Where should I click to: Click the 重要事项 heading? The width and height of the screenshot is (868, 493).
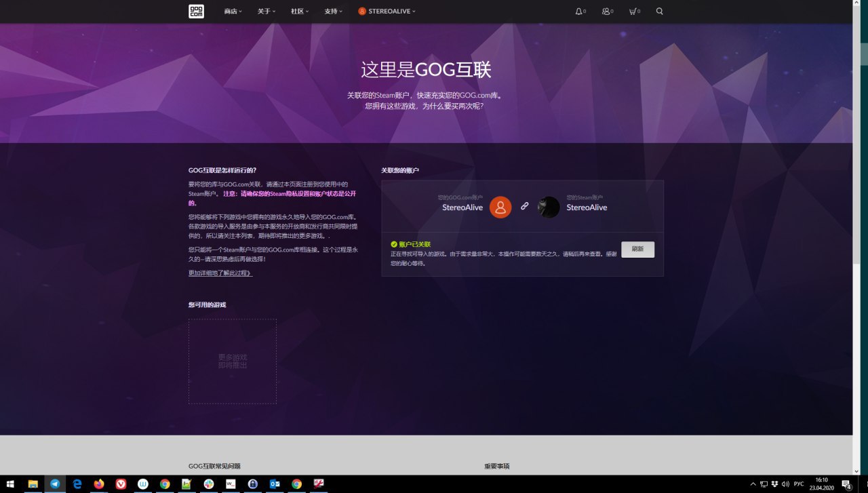(497, 467)
